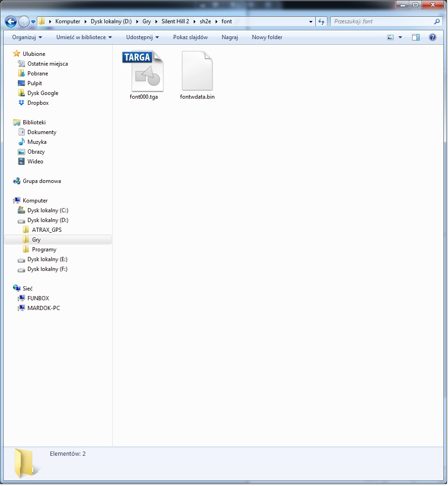Click the Ostatnie miejsca icon
448x486 pixels.
click(x=21, y=63)
